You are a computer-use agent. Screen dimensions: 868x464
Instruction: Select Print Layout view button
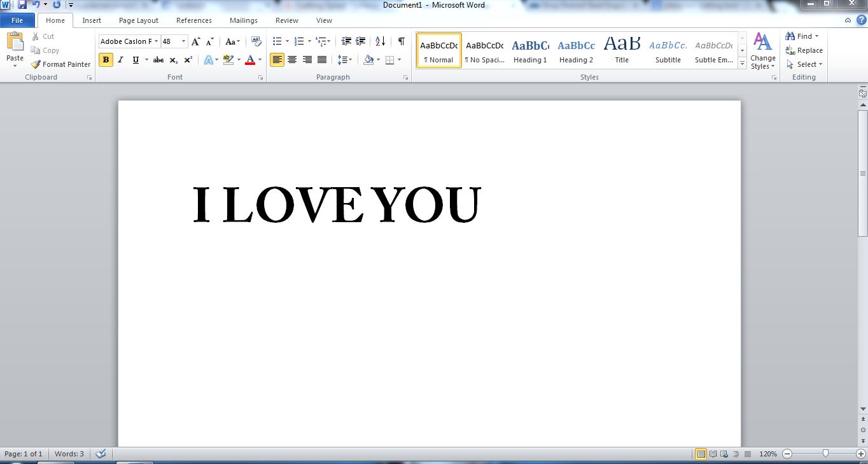(x=701, y=454)
